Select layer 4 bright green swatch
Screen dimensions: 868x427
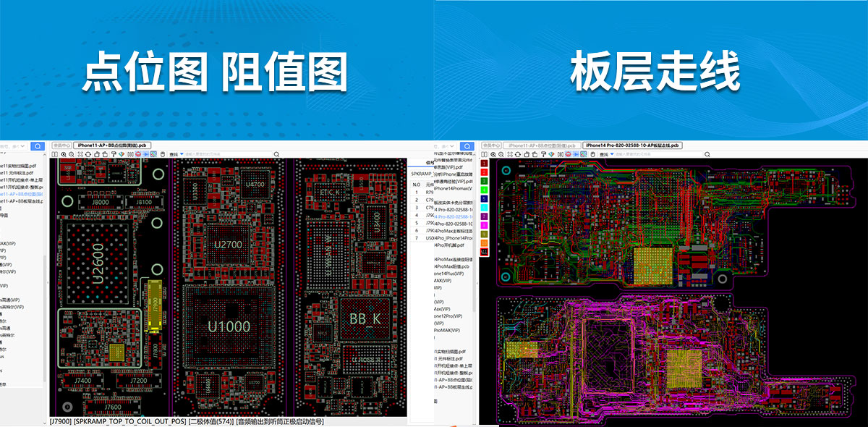[x=484, y=189]
